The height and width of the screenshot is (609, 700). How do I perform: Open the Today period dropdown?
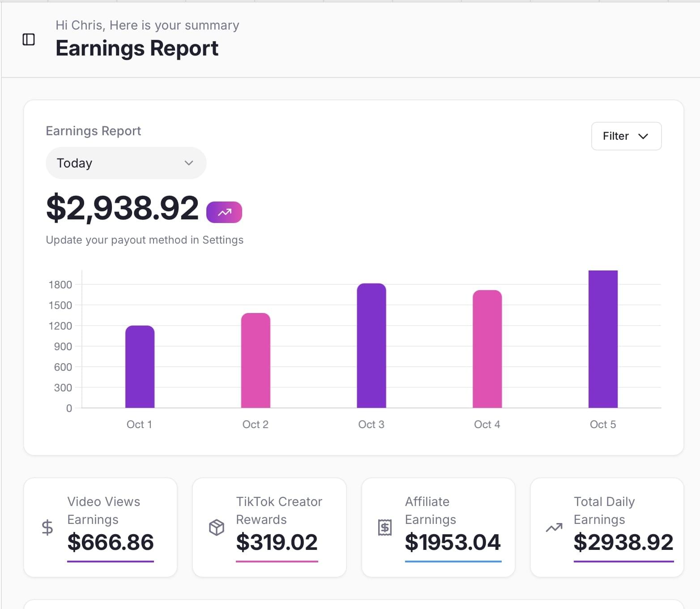click(x=126, y=163)
